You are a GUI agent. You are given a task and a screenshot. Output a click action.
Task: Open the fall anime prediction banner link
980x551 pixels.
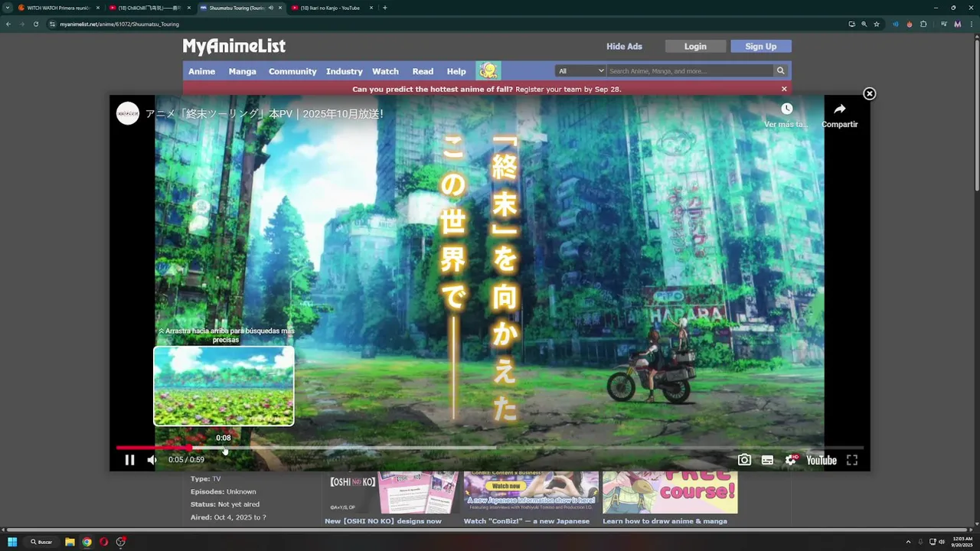pos(487,89)
